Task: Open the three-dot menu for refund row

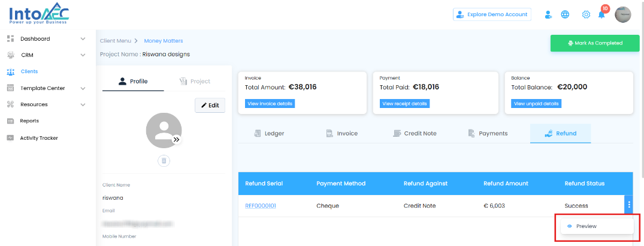Action: (629, 205)
